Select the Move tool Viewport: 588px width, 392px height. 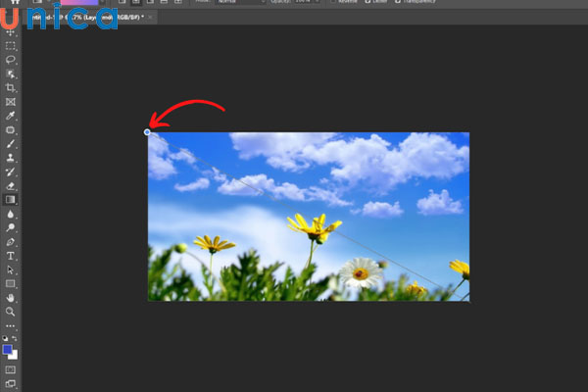pos(10,32)
